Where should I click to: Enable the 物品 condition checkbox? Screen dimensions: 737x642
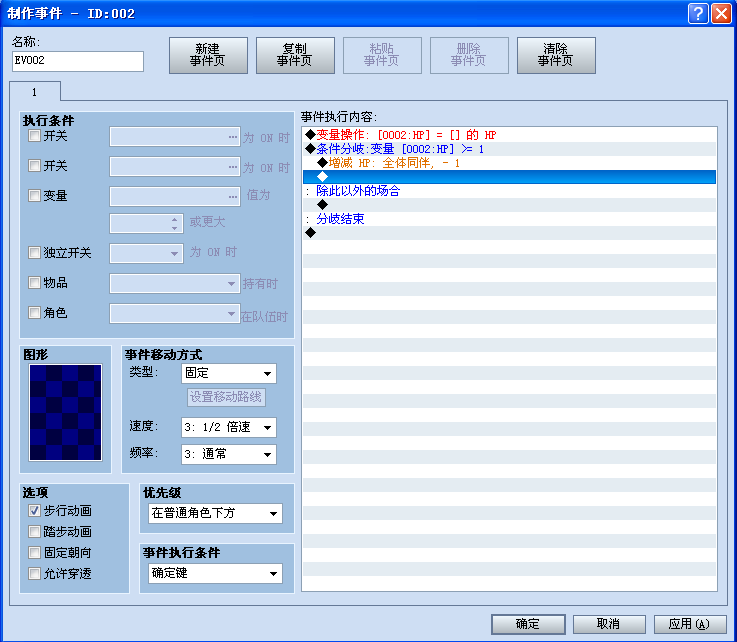point(34,282)
